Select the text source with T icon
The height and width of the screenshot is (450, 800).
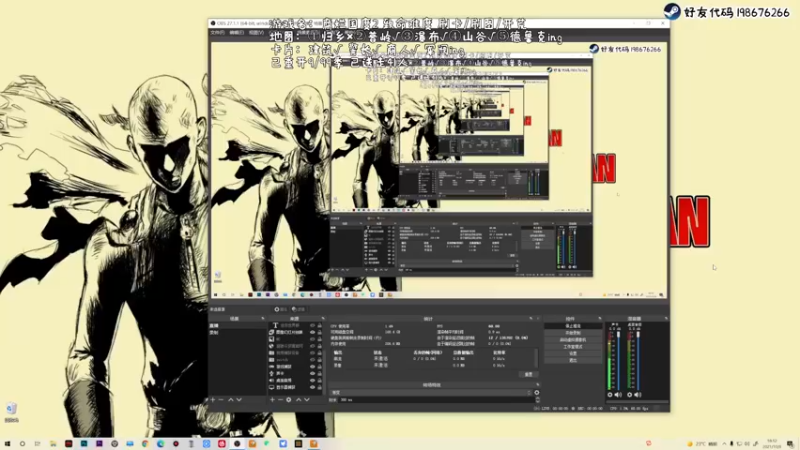(295, 326)
